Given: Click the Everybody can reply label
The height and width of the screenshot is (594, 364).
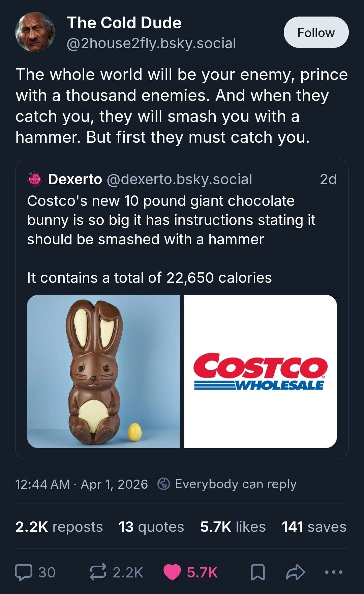Looking at the screenshot, I should pos(236,484).
